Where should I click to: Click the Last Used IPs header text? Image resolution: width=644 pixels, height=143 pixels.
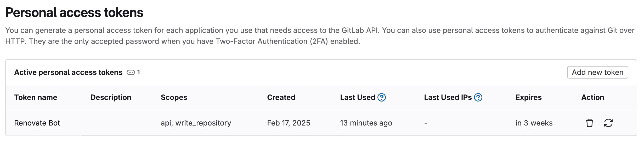448,97
